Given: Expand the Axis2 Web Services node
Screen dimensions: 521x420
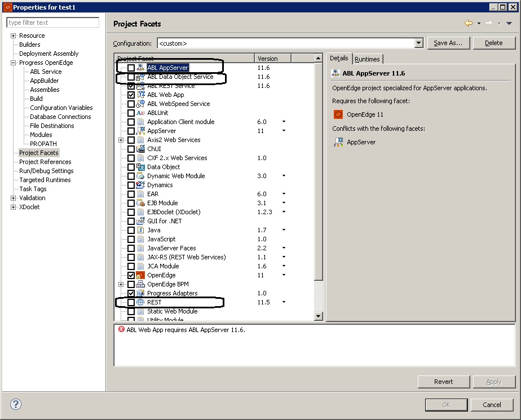Looking at the screenshot, I should [121, 140].
